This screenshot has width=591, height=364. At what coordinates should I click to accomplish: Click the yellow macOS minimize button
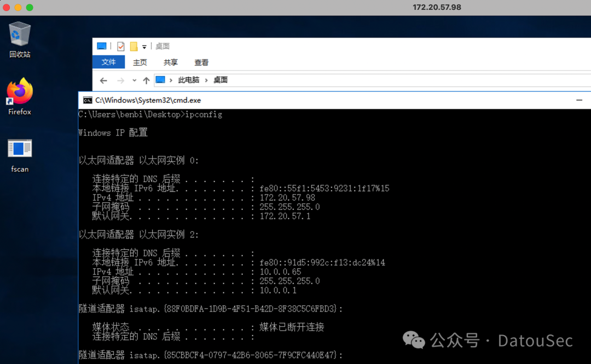click(18, 8)
